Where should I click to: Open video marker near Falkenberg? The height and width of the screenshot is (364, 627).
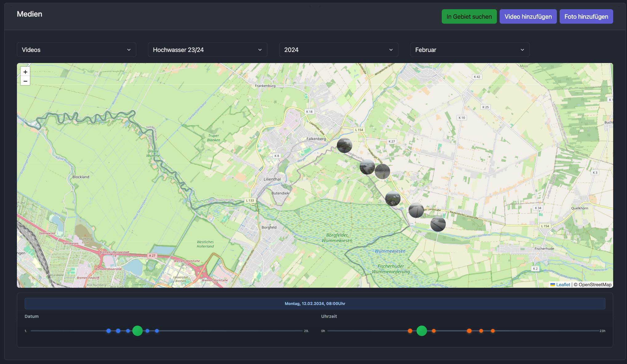(x=344, y=145)
